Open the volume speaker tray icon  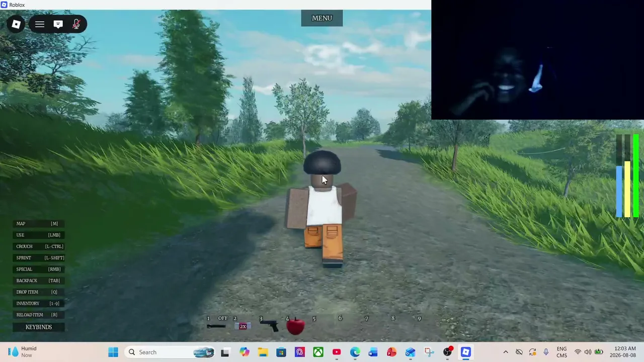click(x=588, y=352)
